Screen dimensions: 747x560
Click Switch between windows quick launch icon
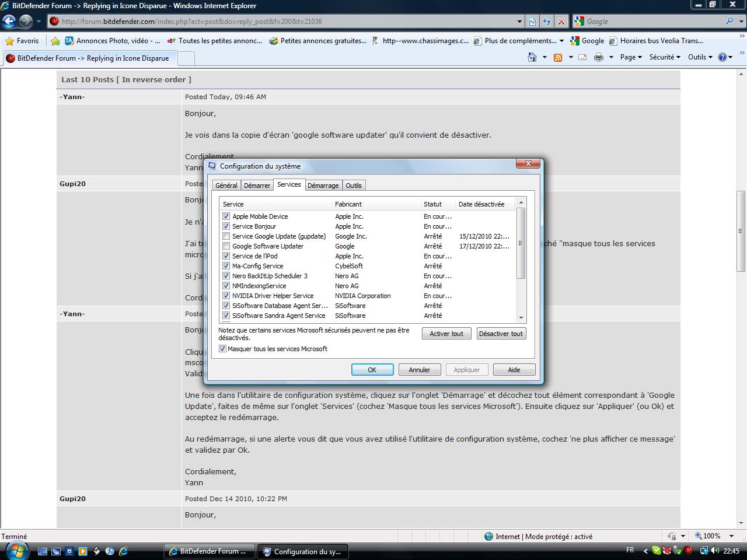pyautogui.click(x=56, y=551)
